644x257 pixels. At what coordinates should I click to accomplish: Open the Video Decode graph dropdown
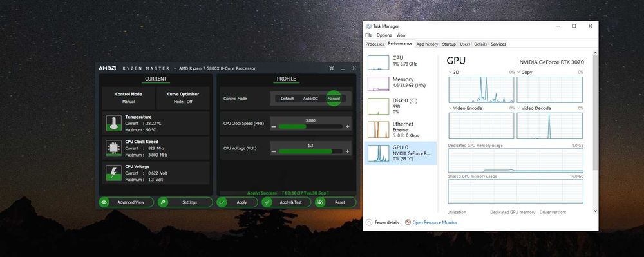(518, 108)
